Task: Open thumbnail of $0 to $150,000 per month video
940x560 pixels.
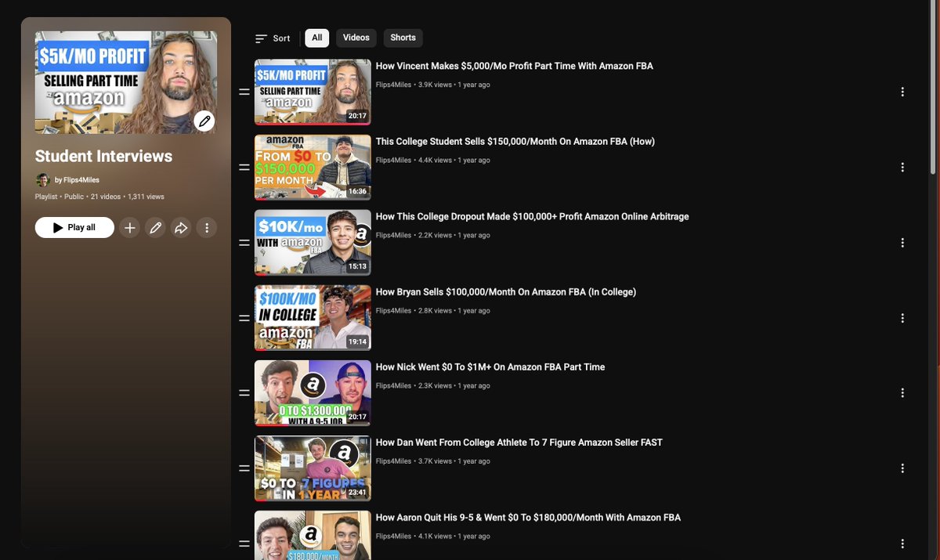Action: tap(313, 168)
